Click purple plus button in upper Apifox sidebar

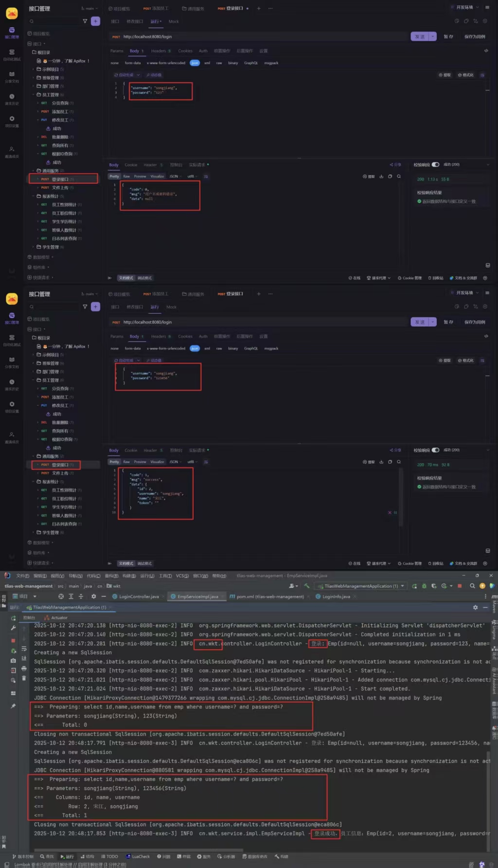pos(95,21)
